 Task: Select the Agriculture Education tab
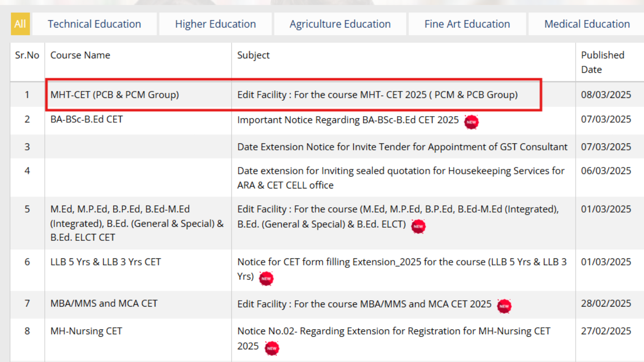point(340,24)
